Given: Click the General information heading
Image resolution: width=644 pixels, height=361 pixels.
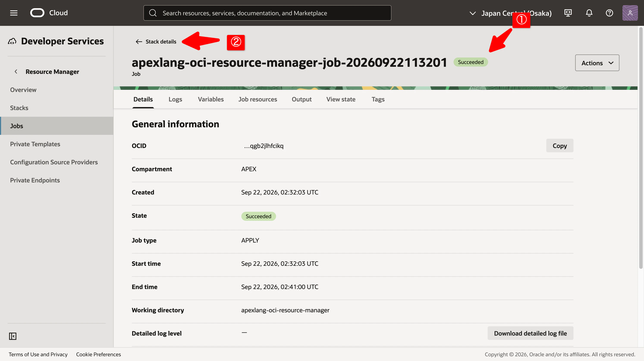Looking at the screenshot, I should [175, 124].
